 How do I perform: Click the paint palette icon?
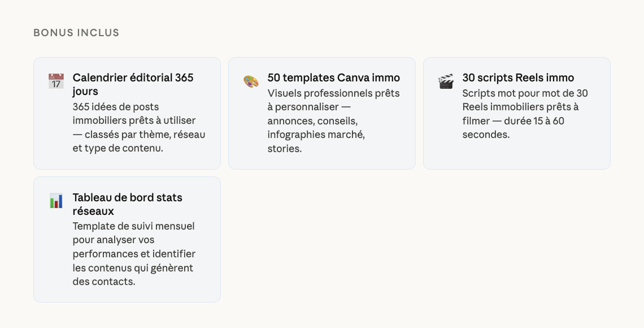pyautogui.click(x=251, y=81)
